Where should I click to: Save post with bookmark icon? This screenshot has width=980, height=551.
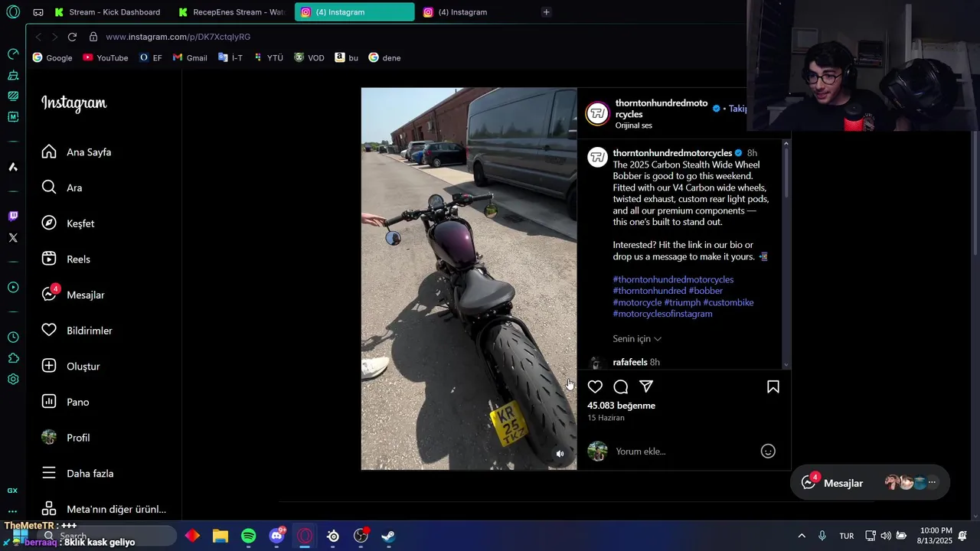(773, 386)
